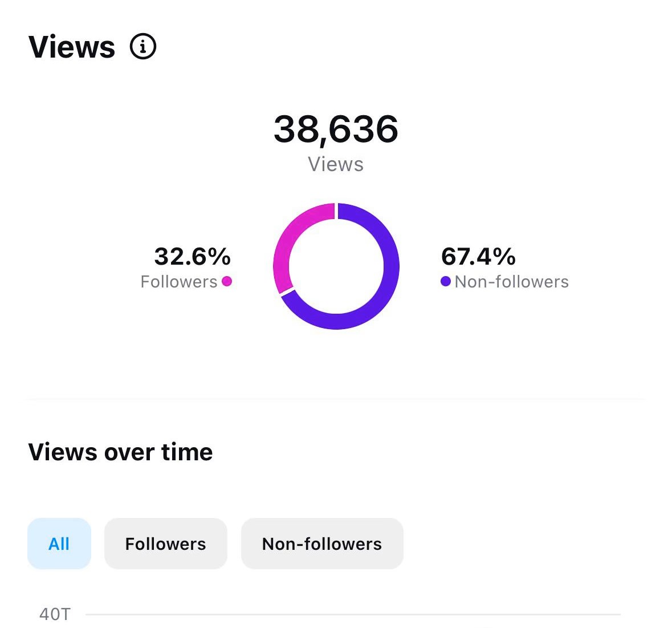Tap the info icon beside Views
672x628 pixels.
click(143, 47)
